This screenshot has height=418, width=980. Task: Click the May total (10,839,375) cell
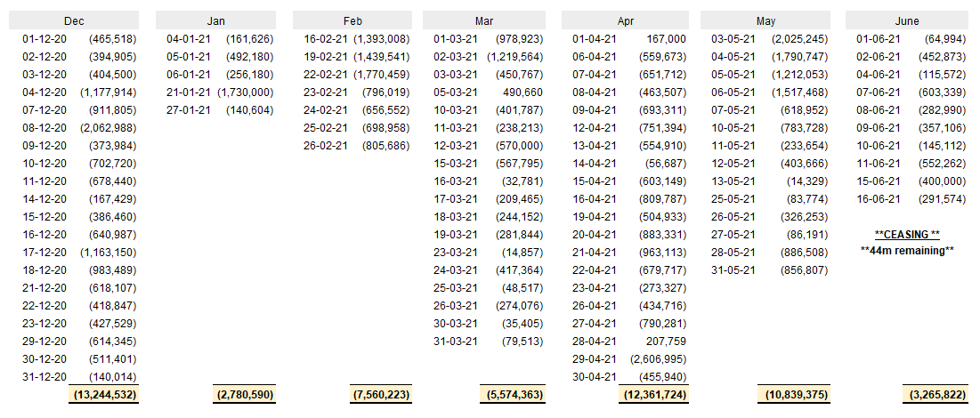(x=794, y=395)
